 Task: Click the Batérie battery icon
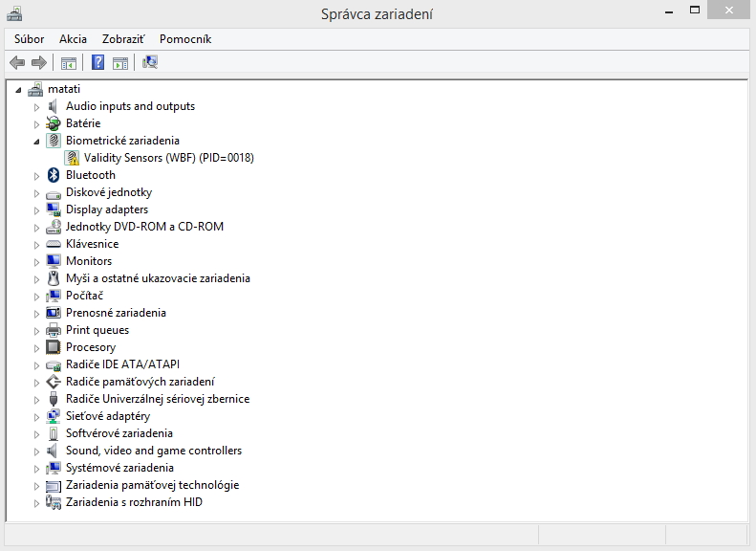click(54, 123)
